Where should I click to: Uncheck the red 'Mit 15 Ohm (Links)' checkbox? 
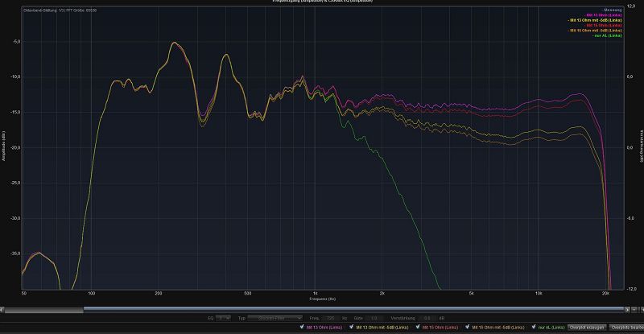[418, 327]
